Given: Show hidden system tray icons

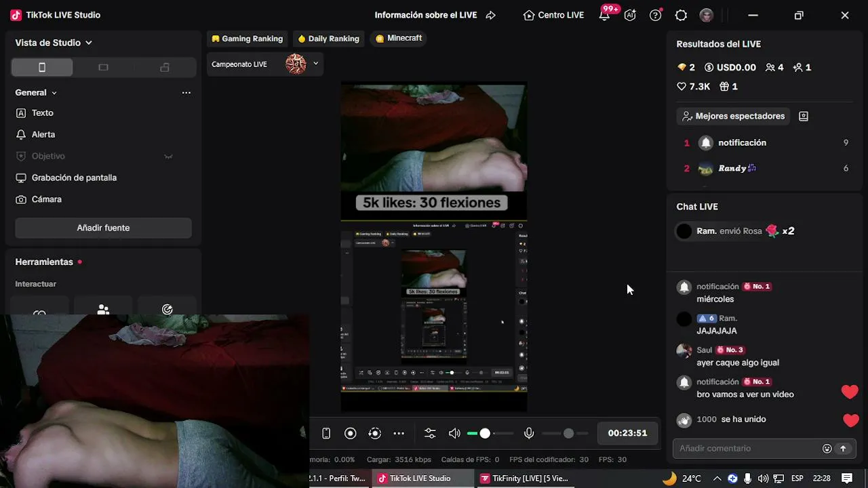Looking at the screenshot, I should (717, 479).
